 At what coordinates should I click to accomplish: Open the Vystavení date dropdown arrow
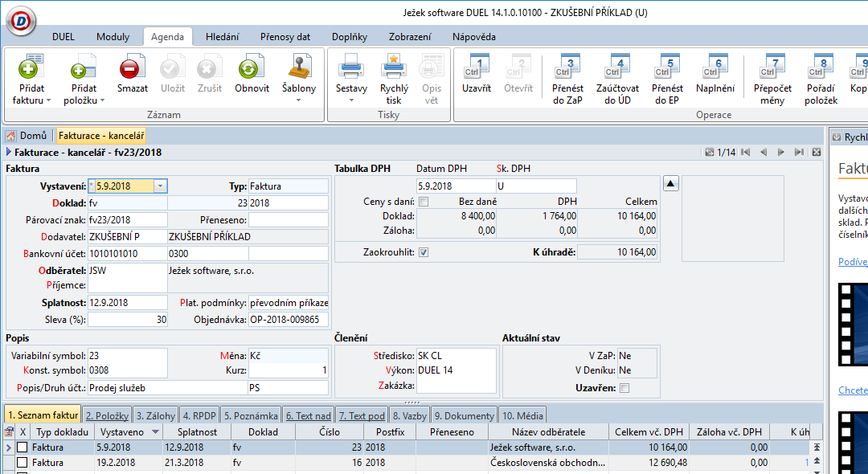160,186
